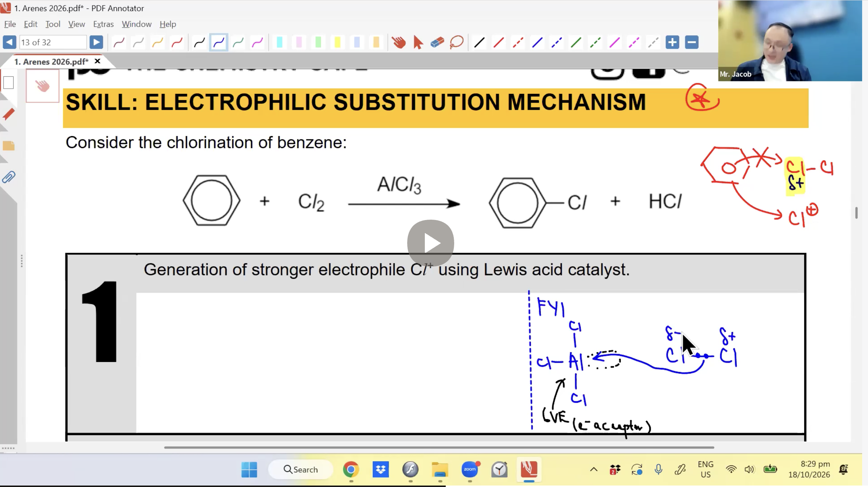Select the black pen tool
868x487 pixels.
tap(199, 43)
